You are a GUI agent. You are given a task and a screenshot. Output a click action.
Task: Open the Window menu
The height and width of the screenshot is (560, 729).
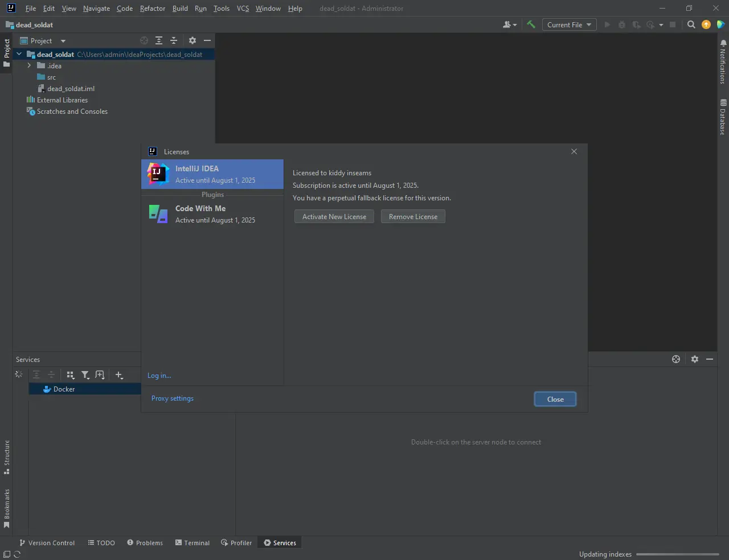(268, 9)
